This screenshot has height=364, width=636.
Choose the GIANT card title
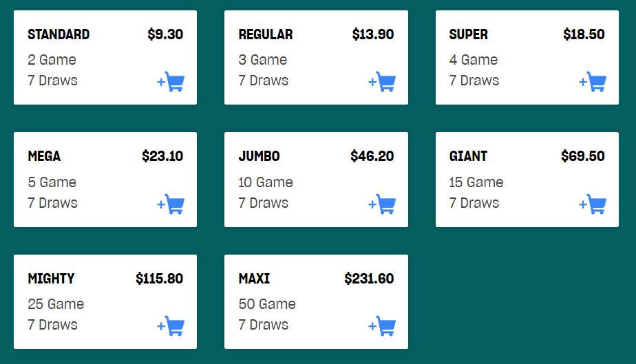pyautogui.click(x=468, y=156)
